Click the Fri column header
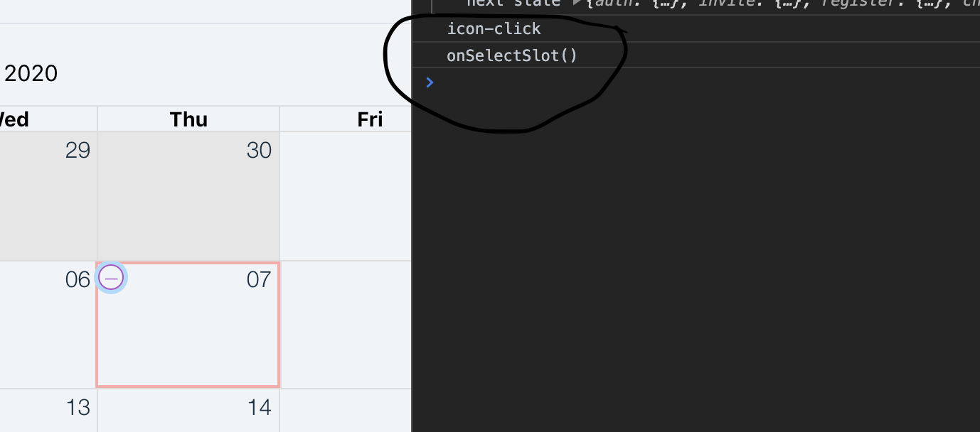Screen dimensions: 980x432 [370, 119]
